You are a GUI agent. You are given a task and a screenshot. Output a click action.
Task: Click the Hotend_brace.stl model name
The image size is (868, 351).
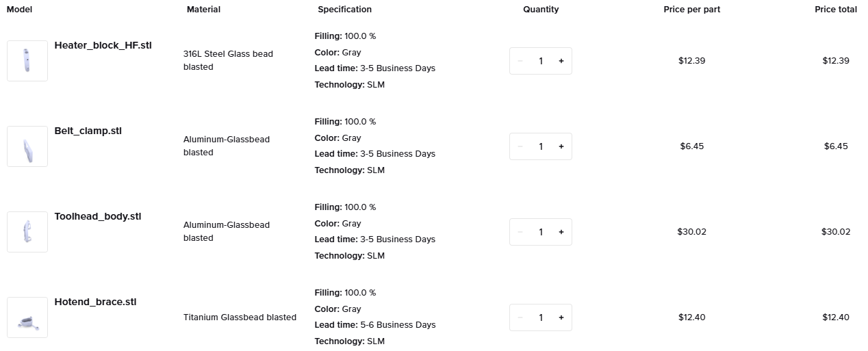coord(96,302)
